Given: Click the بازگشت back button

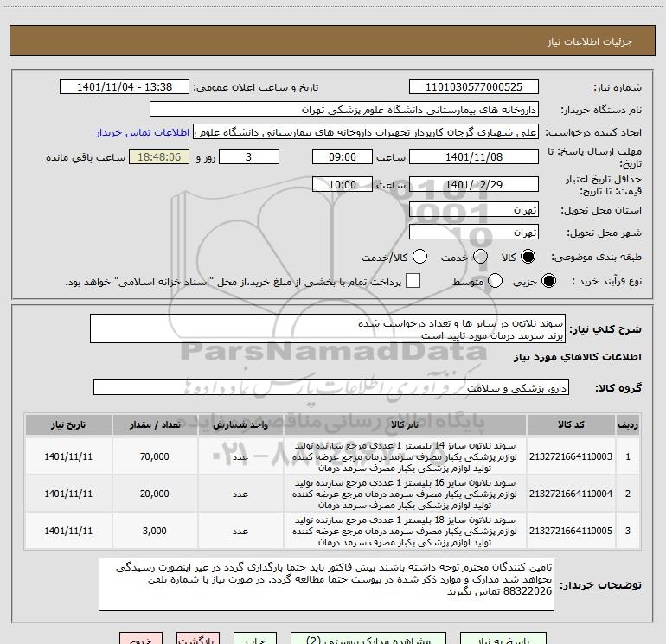Looking at the screenshot, I should click(198, 639).
